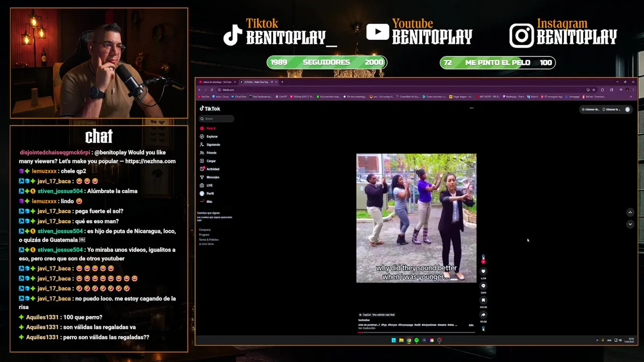Bookmark this page with the star icon
The height and width of the screenshot is (362, 644).
594,90
